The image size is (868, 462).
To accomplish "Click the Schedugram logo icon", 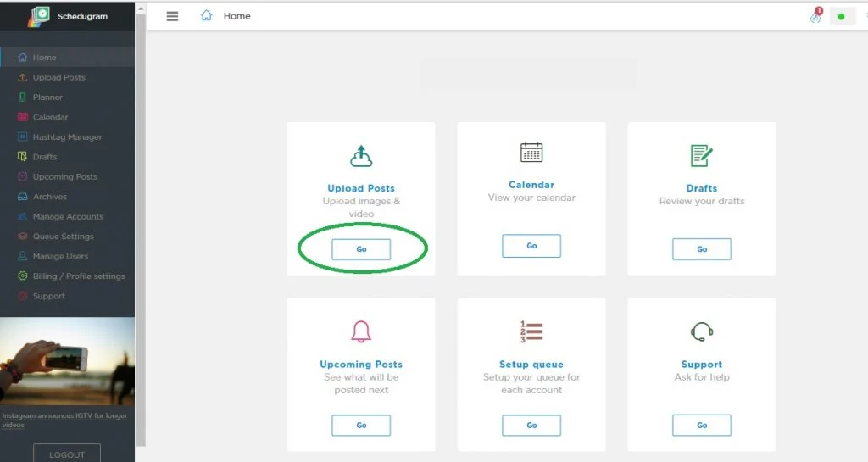I will 39,17.
